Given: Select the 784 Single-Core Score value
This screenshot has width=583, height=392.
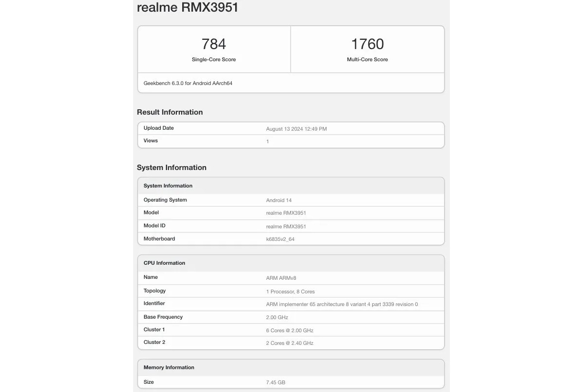Looking at the screenshot, I should click(214, 44).
